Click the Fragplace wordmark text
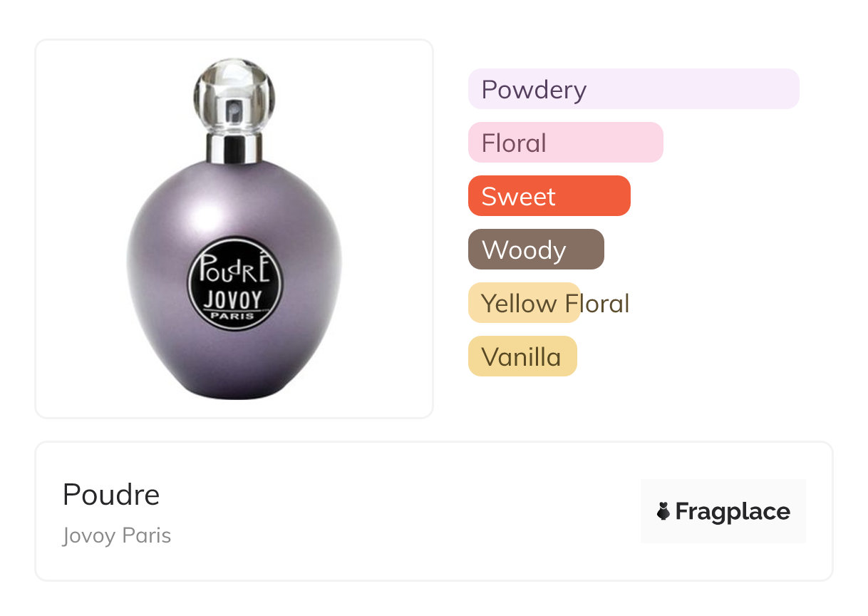The width and height of the screenshot is (868, 616). pyautogui.click(x=733, y=511)
